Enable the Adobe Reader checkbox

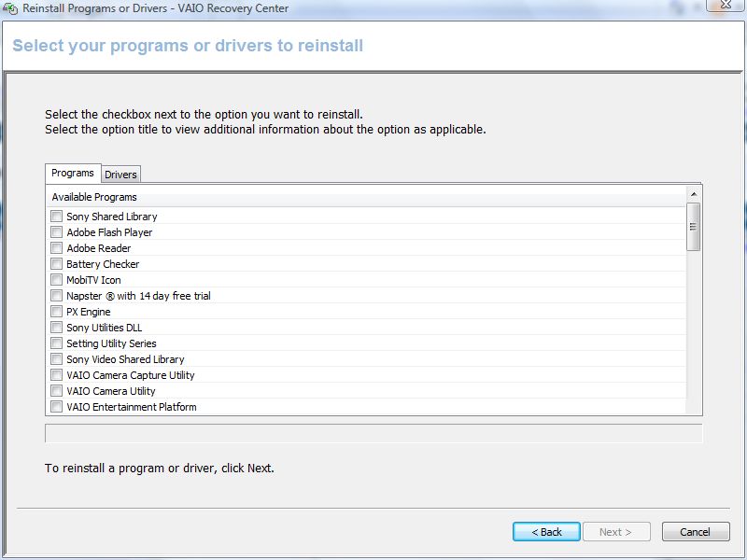pos(56,248)
